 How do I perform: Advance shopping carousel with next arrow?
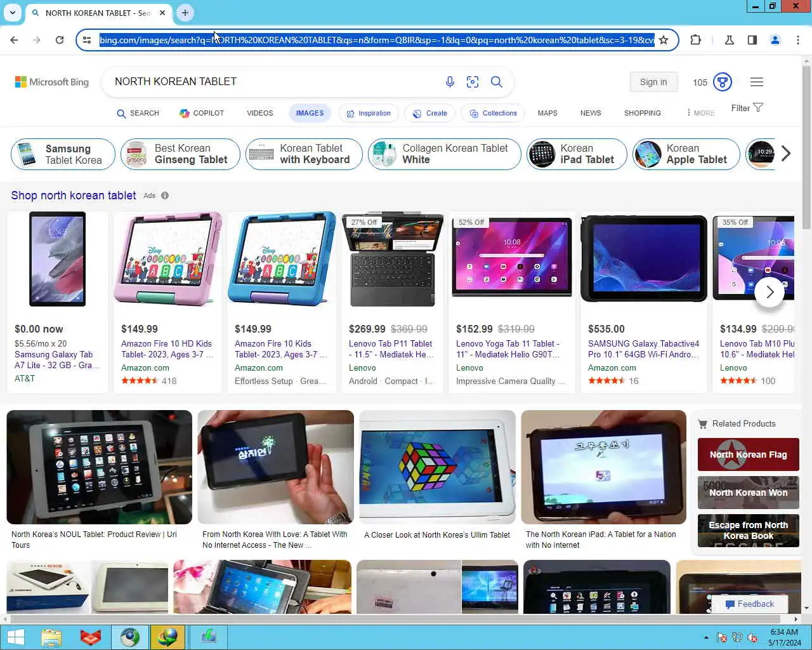click(x=769, y=292)
